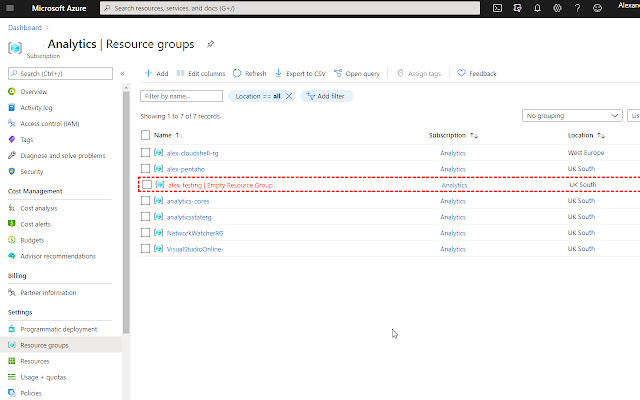Viewport: 640px width, 400px height.
Task: Remove the Location filter with X
Action: [x=289, y=96]
